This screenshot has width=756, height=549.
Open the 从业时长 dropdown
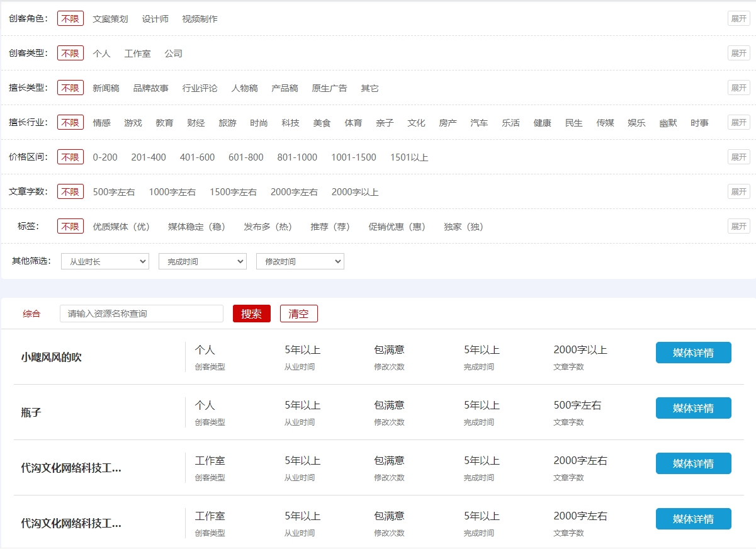point(105,261)
